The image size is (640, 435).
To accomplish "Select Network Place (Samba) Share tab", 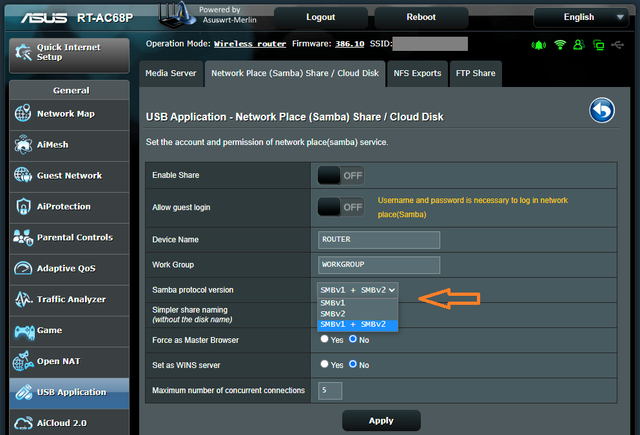I will 295,73.
